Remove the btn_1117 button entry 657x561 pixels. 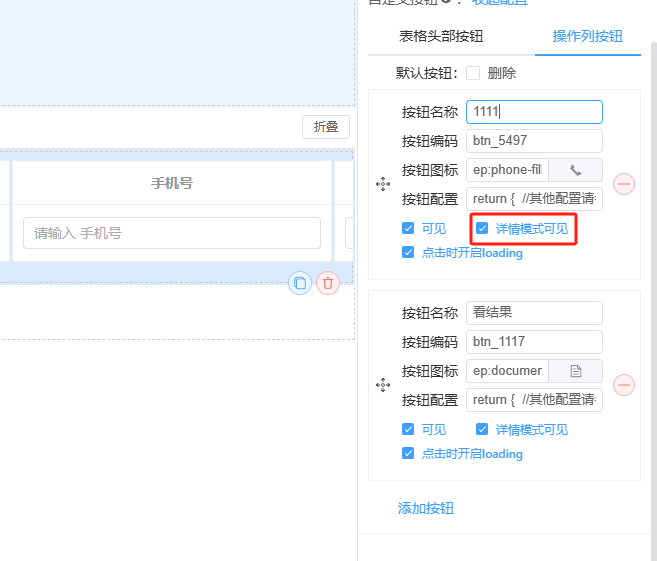click(x=624, y=385)
